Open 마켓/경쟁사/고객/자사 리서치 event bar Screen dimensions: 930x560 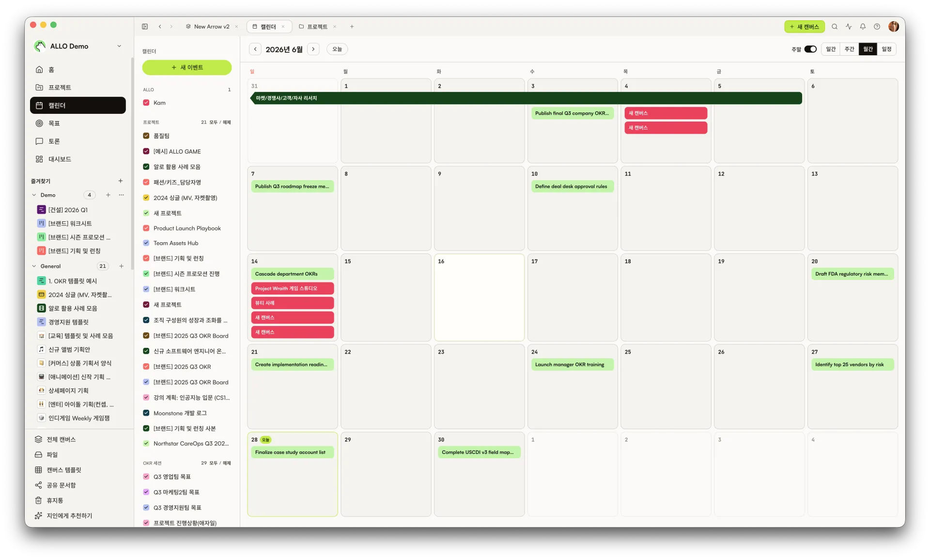tap(526, 98)
